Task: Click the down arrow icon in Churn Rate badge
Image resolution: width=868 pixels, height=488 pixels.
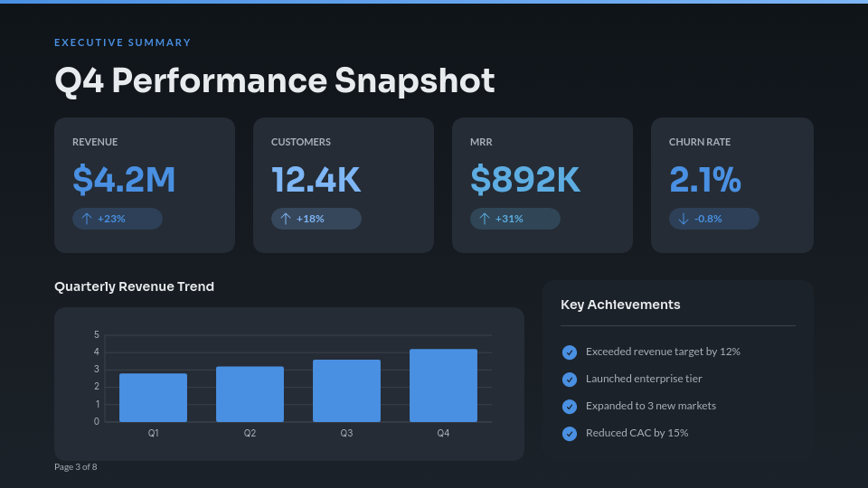Action: tap(684, 219)
